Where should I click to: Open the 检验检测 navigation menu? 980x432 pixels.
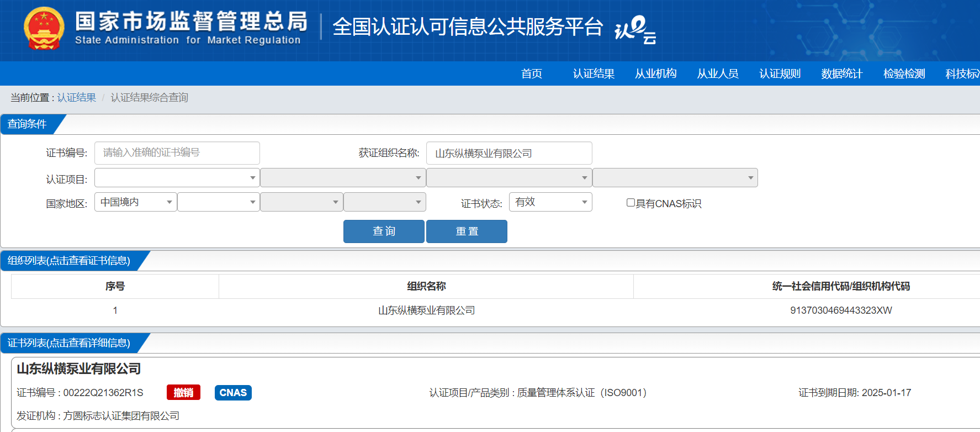click(x=904, y=73)
